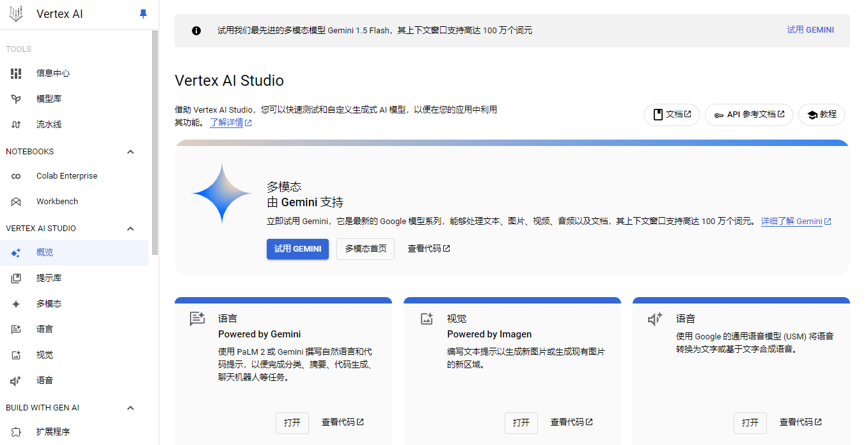Viewport: 868px width, 445px height.
Task: Click the sidebar 语言 text-sparkle icon
Action: pos(16,330)
